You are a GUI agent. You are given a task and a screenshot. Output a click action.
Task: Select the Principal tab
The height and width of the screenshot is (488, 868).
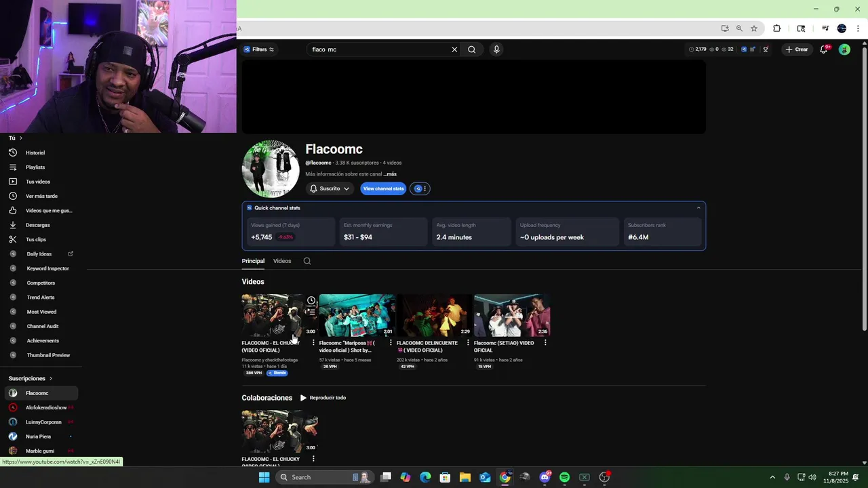(x=253, y=261)
